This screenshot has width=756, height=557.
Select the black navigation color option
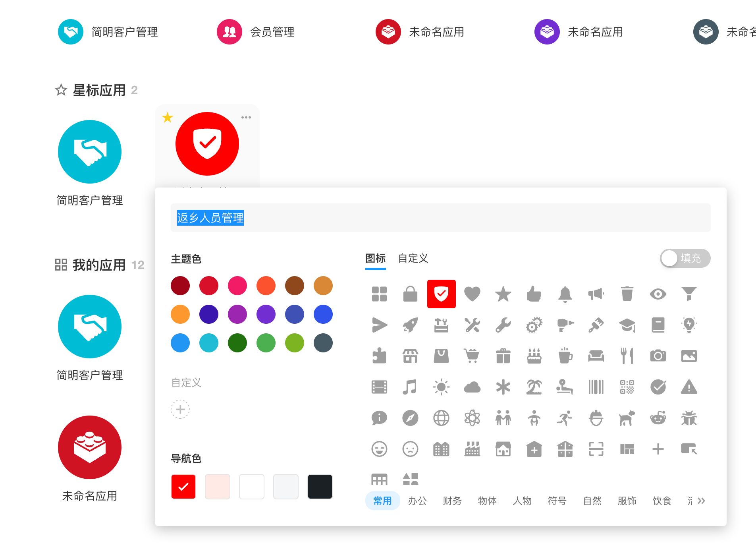pos(320,486)
